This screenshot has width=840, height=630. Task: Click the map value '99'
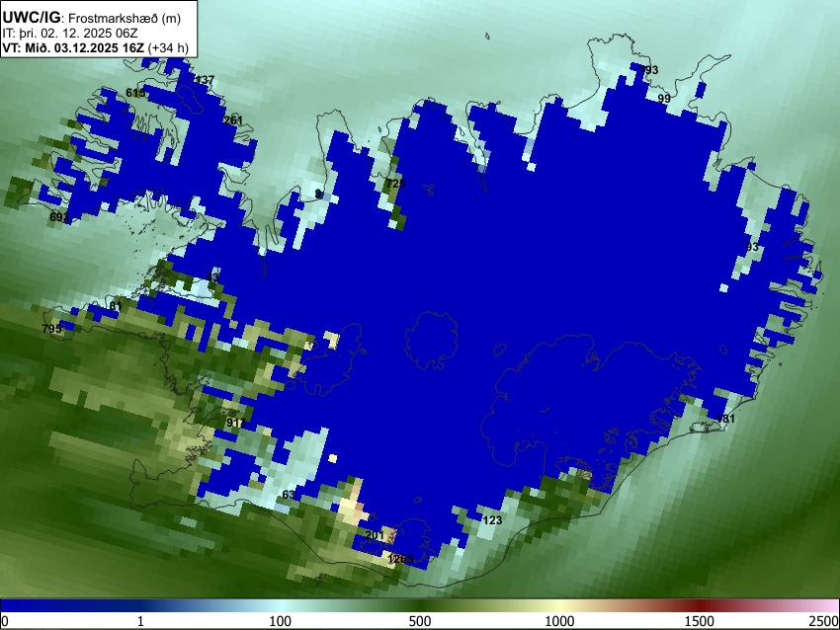coord(664,99)
